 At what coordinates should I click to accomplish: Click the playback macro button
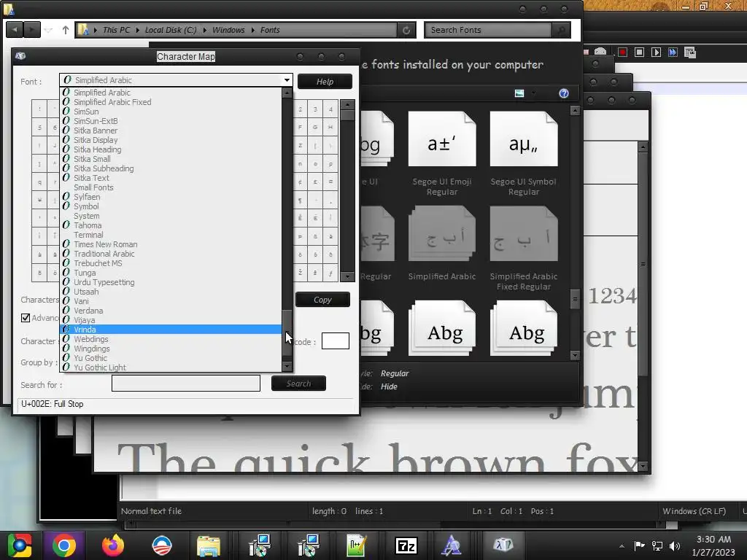(656, 52)
